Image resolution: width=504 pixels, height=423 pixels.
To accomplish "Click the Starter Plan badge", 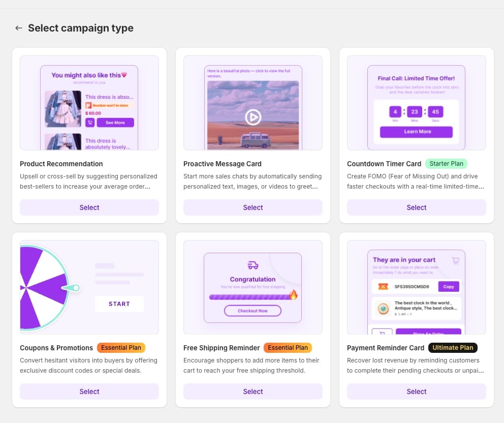I will pyautogui.click(x=446, y=164).
